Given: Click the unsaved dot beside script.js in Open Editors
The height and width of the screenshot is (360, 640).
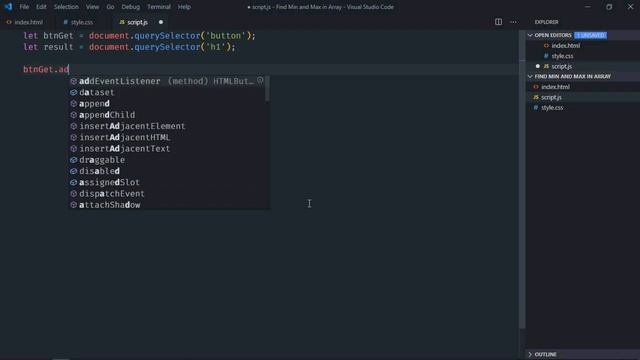Looking at the screenshot, I should 538,66.
